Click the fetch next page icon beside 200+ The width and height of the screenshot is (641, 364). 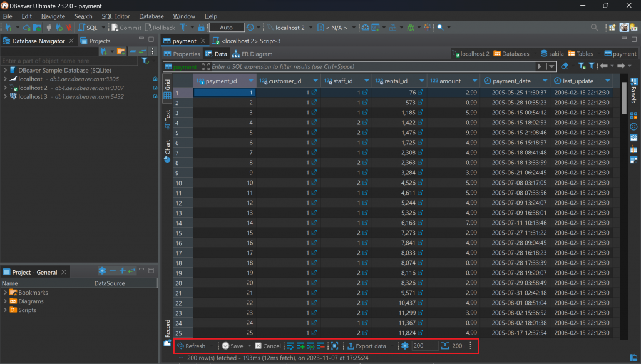click(x=445, y=346)
